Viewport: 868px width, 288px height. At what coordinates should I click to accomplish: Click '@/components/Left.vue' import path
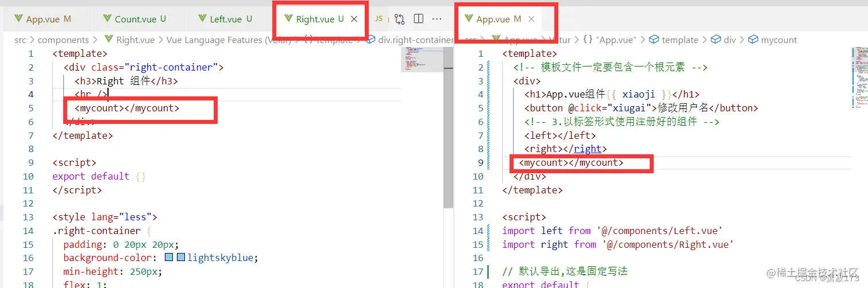point(659,231)
